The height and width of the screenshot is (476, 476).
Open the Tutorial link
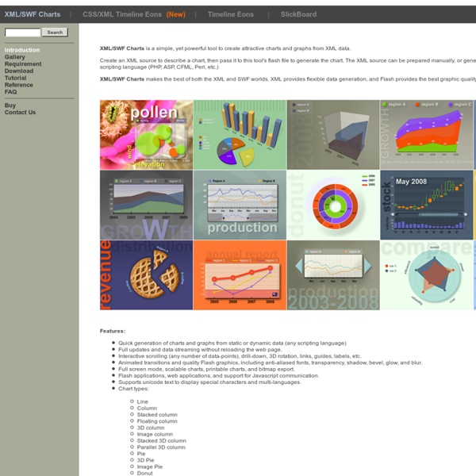pos(16,78)
